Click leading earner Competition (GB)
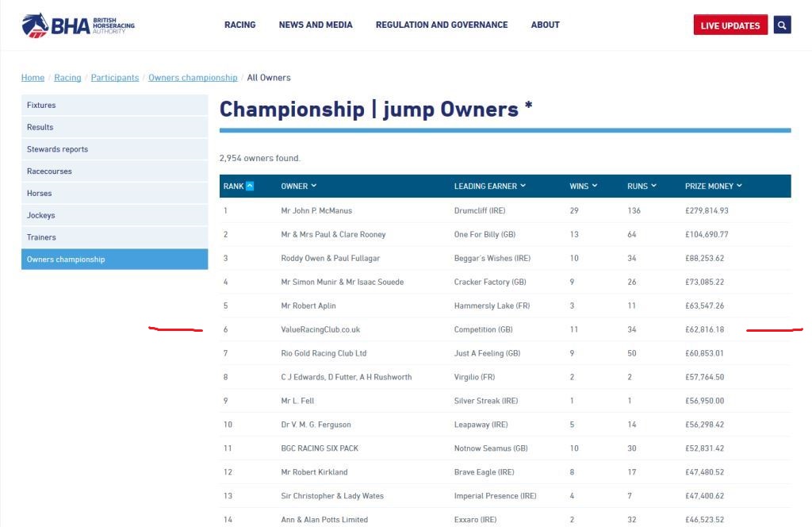This screenshot has width=812, height=527. [x=483, y=329]
